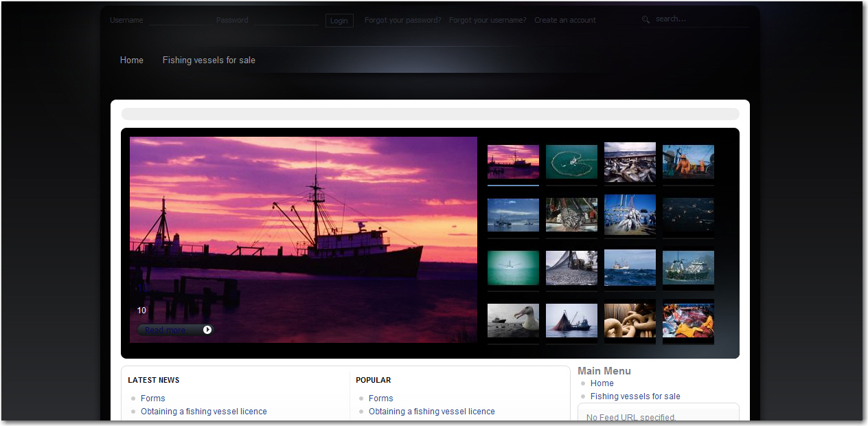Open Fishing vessels for sale in top navigation
The width and height of the screenshot is (868, 426).
[209, 60]
